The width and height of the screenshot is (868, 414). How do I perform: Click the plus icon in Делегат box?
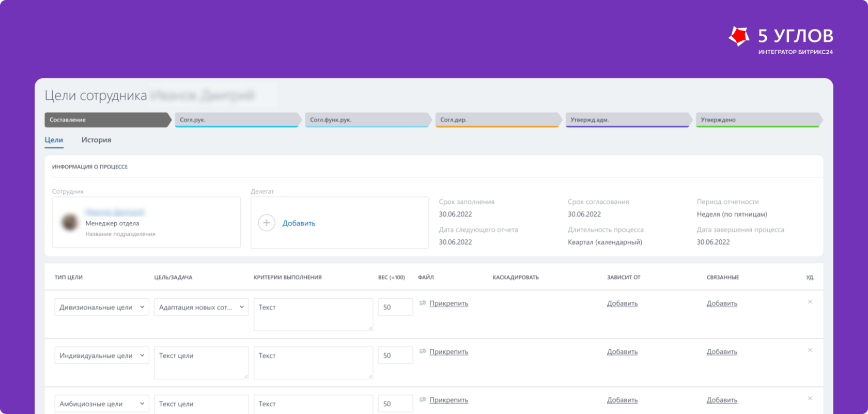267,223
